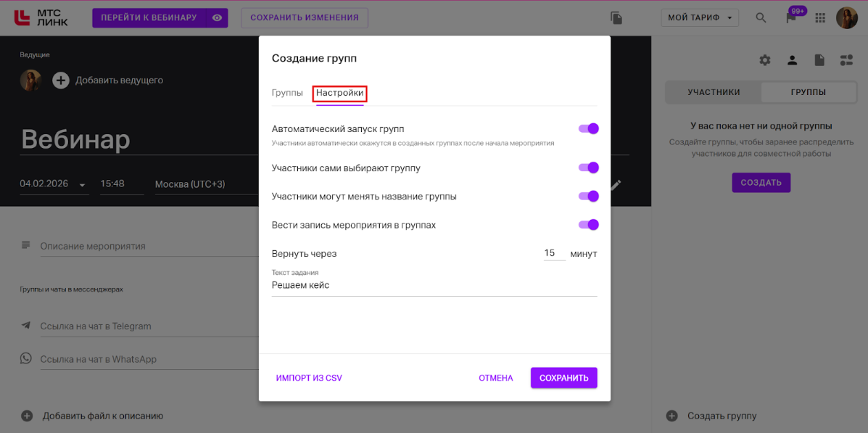Viewport: 868px width, 433px height.
Task: Open the date picker dropdown arrow
Action: tap(83, 185)
